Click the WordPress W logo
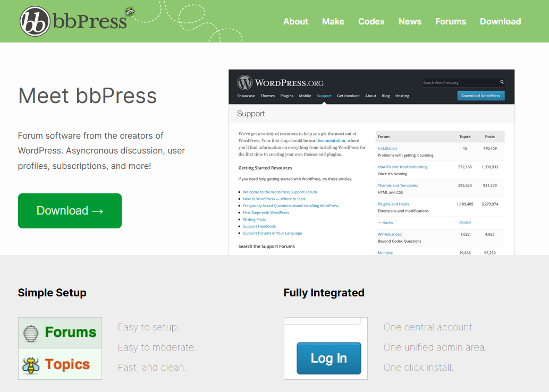The width and height of the screenshot is (549, 392). click(244, 83)
